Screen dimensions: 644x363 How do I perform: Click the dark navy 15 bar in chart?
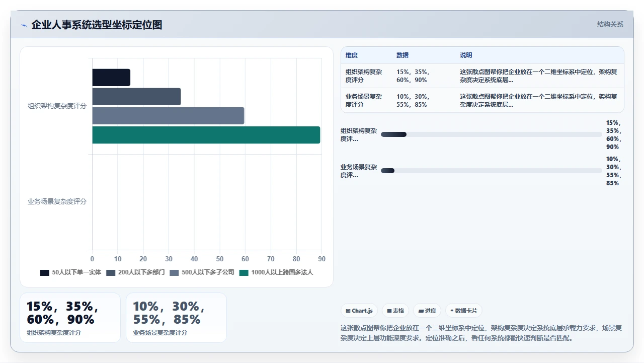tap(111, 78)
